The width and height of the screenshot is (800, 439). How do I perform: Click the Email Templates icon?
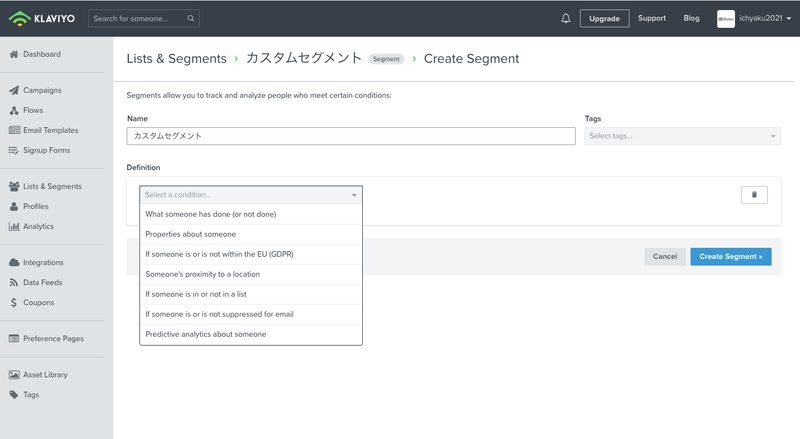(14, 130)
